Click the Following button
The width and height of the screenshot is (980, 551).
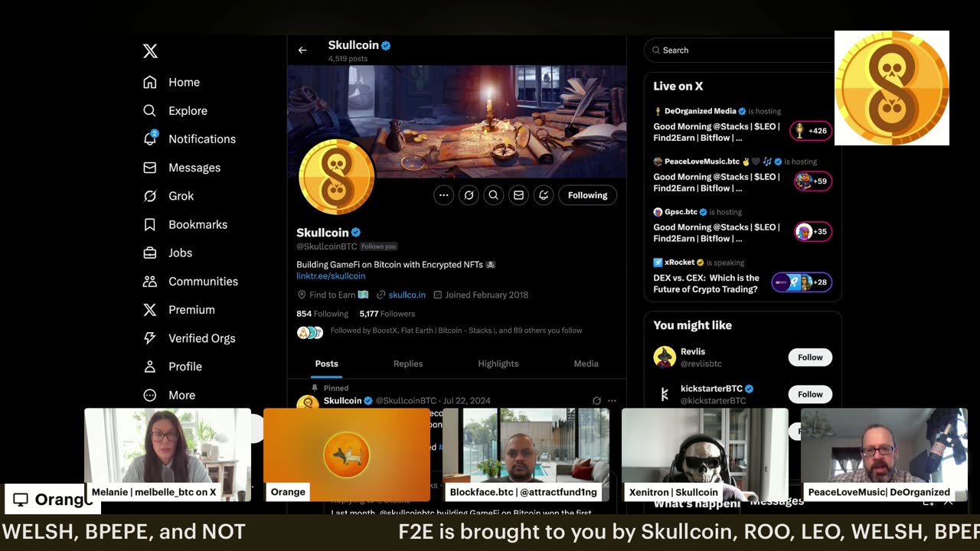(587, 195)
